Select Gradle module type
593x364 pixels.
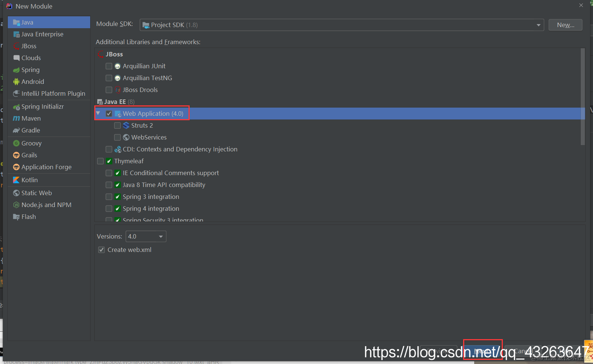[49, 130]
